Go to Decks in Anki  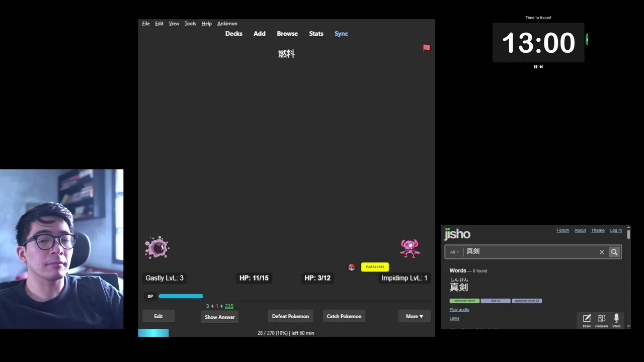(x=234, y=34)
